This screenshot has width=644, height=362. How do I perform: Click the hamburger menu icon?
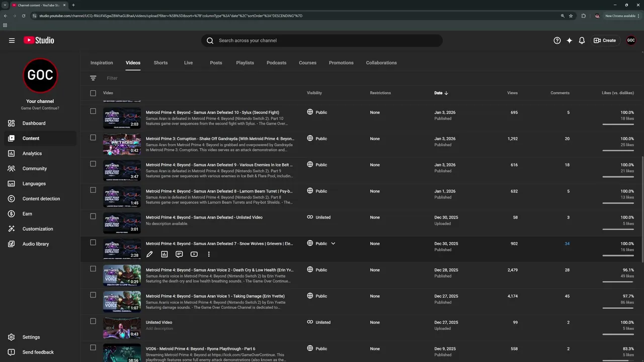12,41
